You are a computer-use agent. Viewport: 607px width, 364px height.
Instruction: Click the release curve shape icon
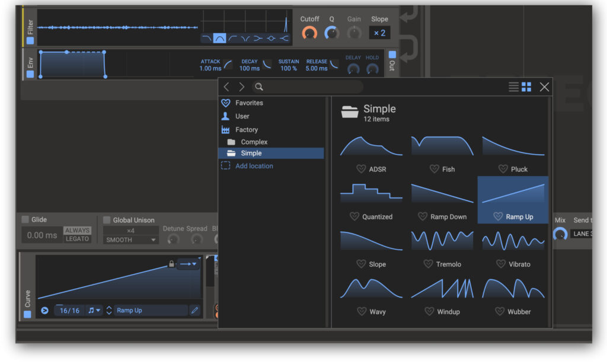pyautogui.click(x=334, y=64)
